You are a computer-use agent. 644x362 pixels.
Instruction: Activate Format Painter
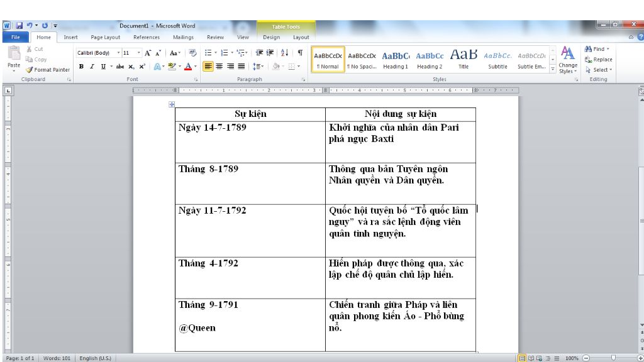48,70
